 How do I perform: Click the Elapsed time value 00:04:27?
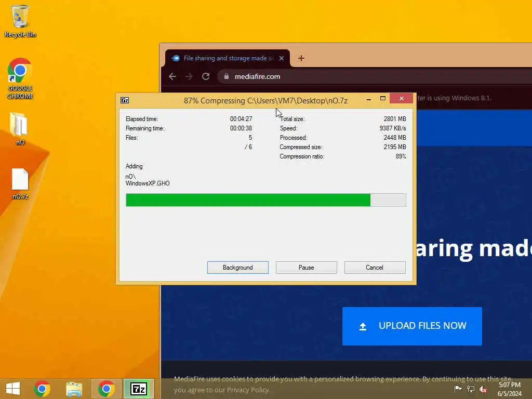[241, 119]
